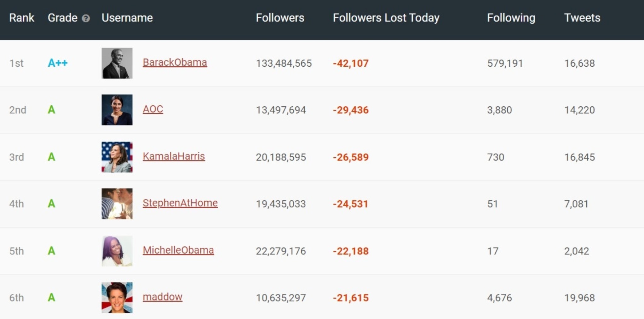Click the Tweets column header
Image resolution: width=644 pixels, height=319 pixels.
coord(582,18)
